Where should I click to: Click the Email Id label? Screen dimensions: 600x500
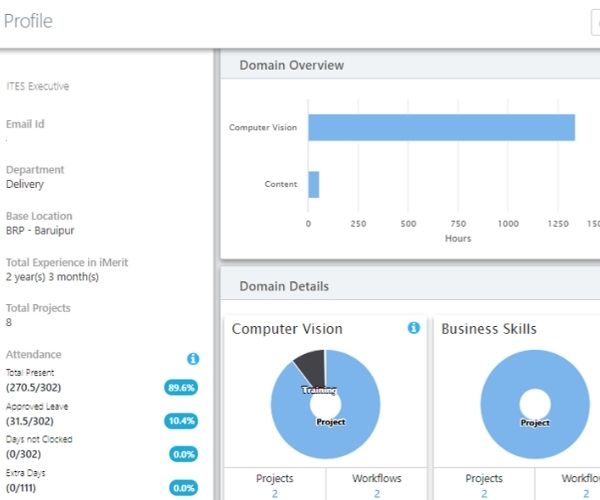(x=25, y=124)
